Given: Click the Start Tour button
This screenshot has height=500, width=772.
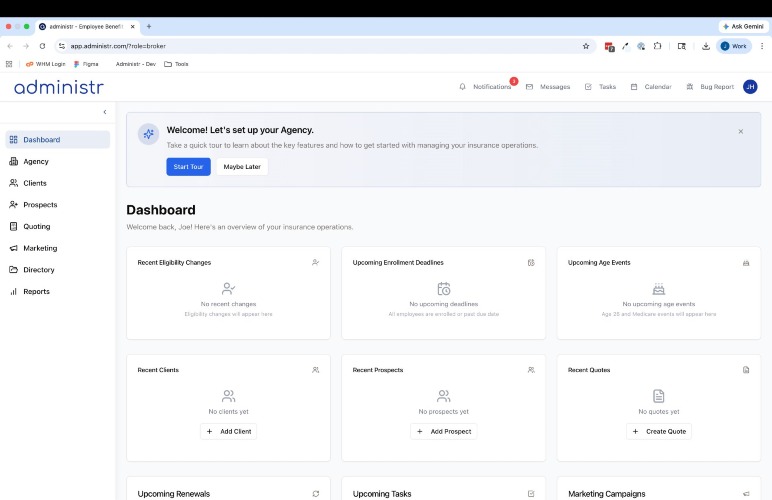Looking at the screenshot, I should coord(188,167).
